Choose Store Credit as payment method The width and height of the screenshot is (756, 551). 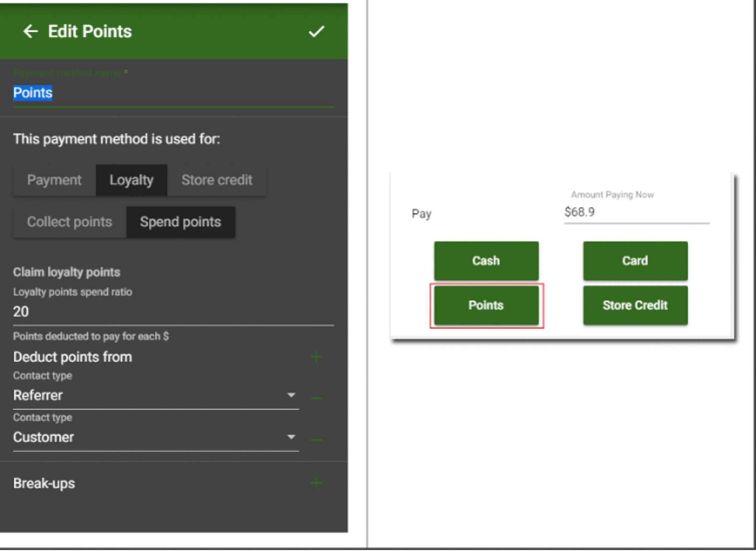[x=635, y=305]
